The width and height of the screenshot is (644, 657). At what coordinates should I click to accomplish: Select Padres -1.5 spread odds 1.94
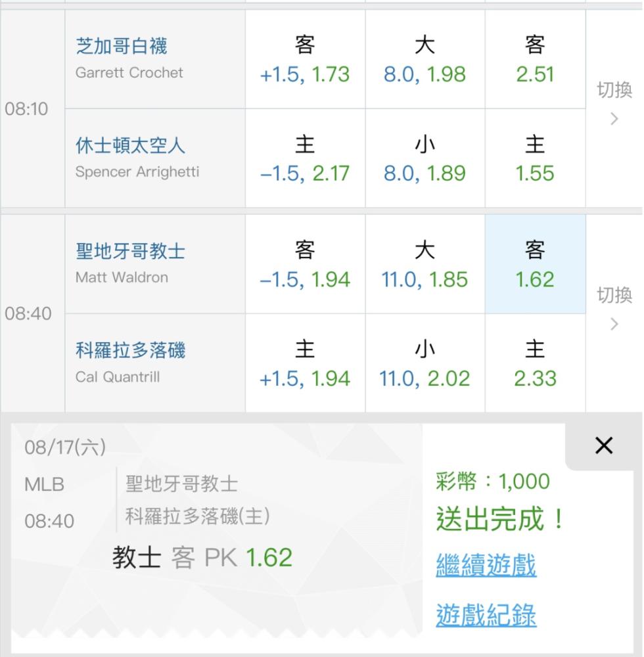click(x=305, y=265)
